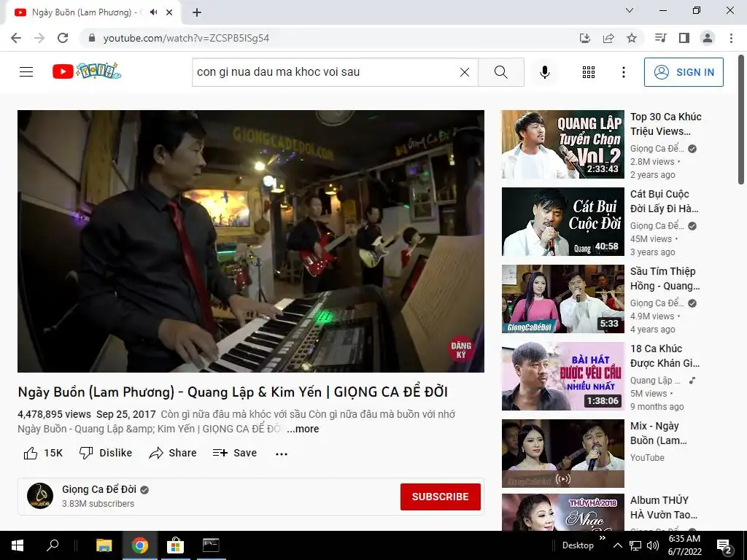Expand description with ...more
This screenshot has width=747, height=560.
point(303,429)
